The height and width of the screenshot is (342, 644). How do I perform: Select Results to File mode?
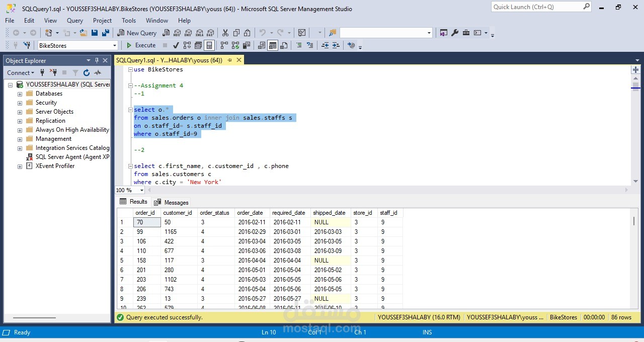[284, 45]
